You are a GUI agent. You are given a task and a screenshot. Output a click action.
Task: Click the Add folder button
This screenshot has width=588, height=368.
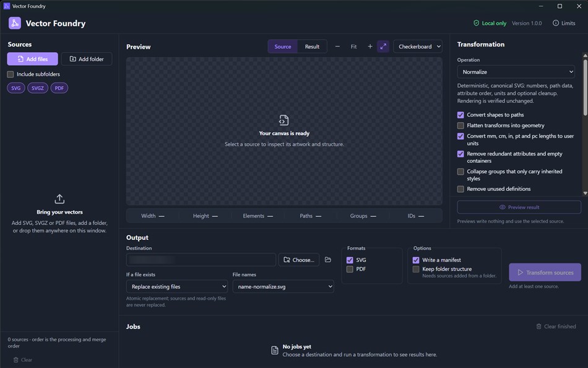[87, 59]
